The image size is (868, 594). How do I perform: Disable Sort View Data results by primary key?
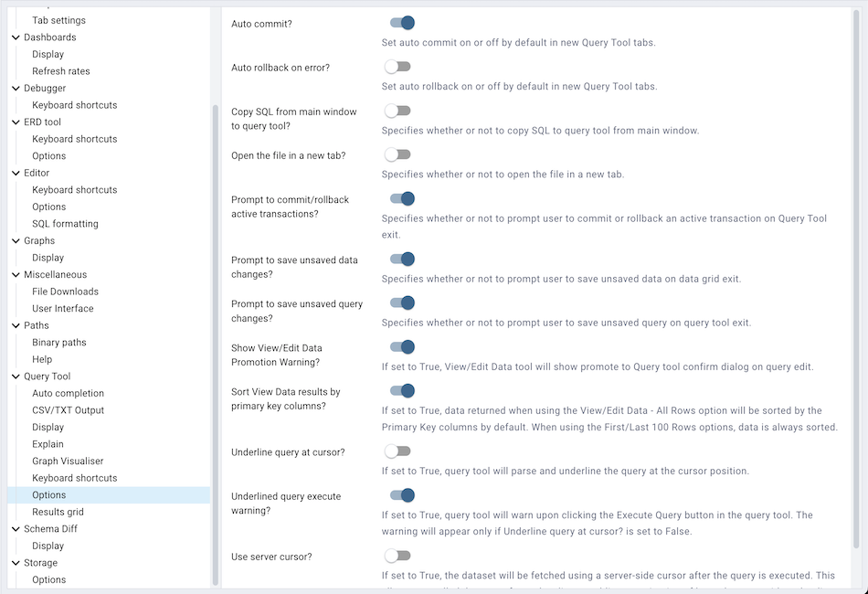[x=398, y=390]
